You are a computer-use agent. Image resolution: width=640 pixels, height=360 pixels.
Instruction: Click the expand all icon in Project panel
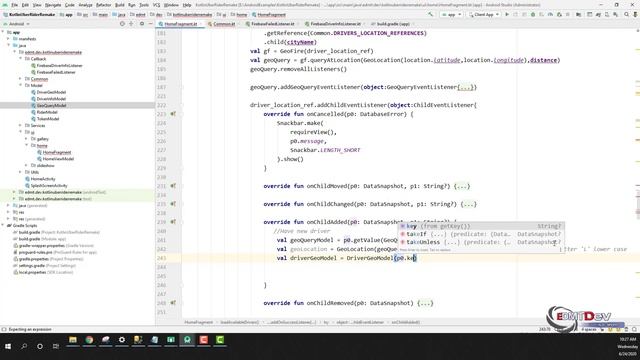coord(131,24)
